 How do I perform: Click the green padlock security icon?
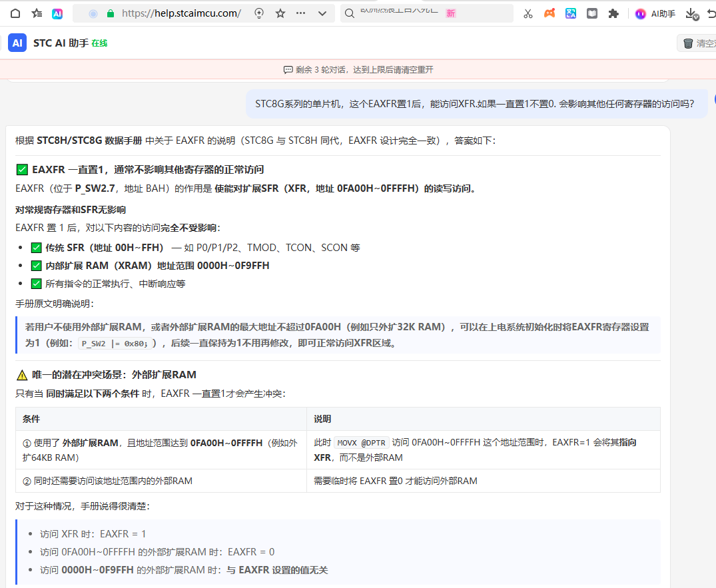pos(110,14)
